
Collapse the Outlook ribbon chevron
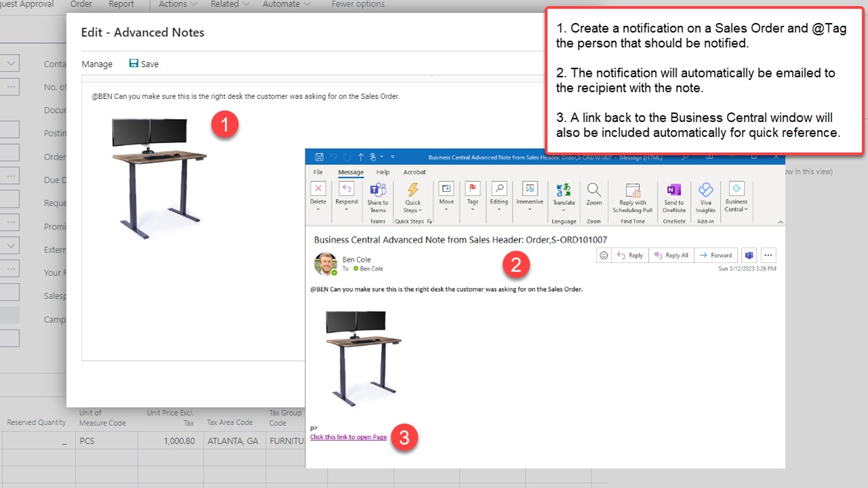[x=780, y=222]
